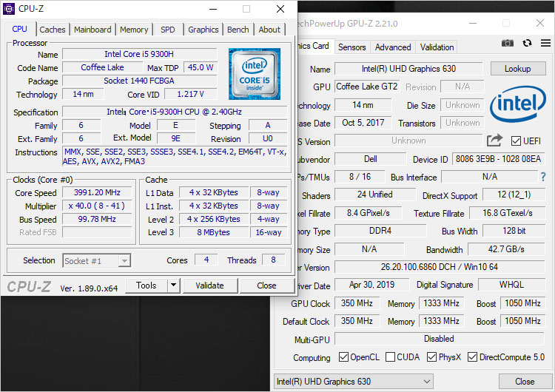Toggle the OpenCL checkbox
The height and width of the screenshot is (392, 555).
[x=343, y=356]
